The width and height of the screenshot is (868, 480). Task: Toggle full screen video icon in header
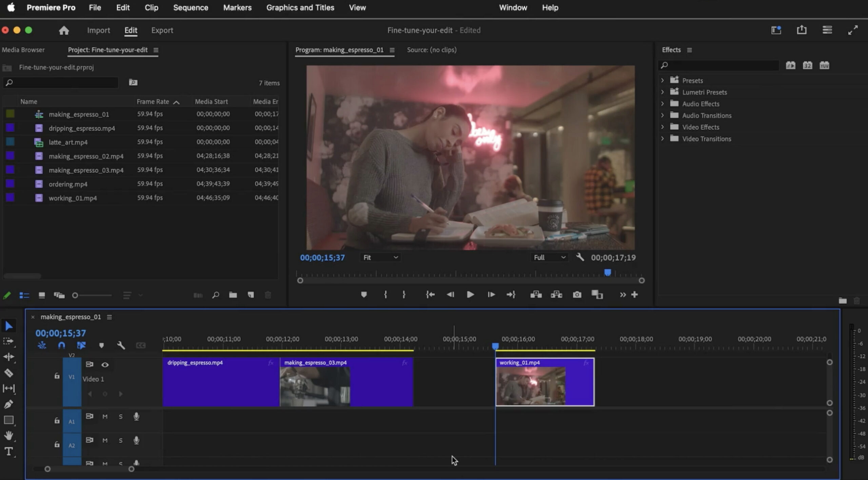click(853, 30)
